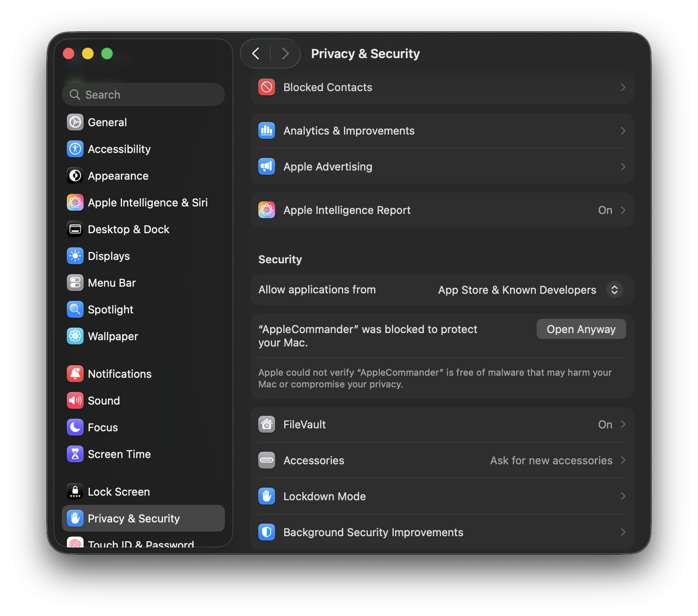Click the FileVault On status text
Viewport: 698px width, 616px height.
pos(605,425)
